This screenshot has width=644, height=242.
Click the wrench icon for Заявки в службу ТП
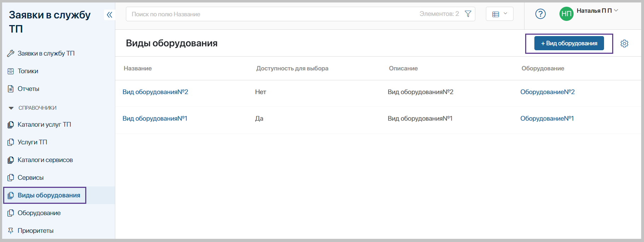tap(11, 53)
